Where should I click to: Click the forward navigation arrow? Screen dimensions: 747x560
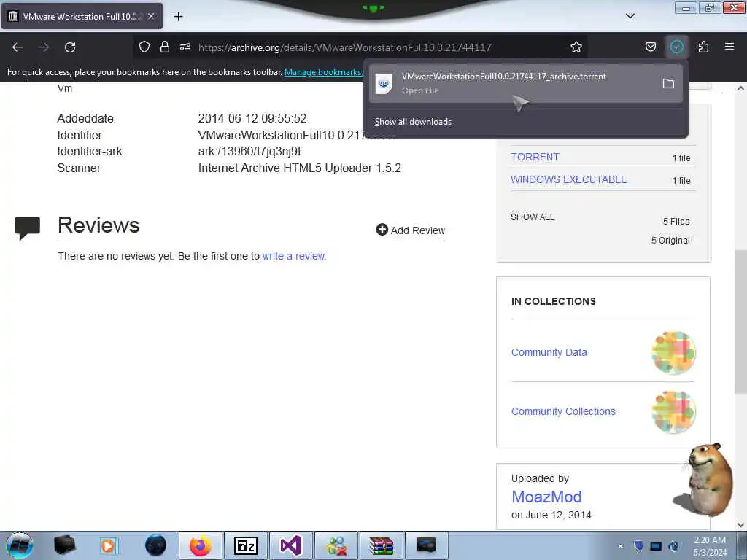point(44,47)
